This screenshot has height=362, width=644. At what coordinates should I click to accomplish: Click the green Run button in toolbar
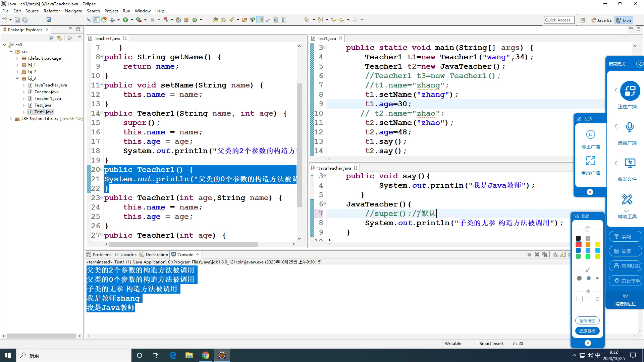coord(125,20)
